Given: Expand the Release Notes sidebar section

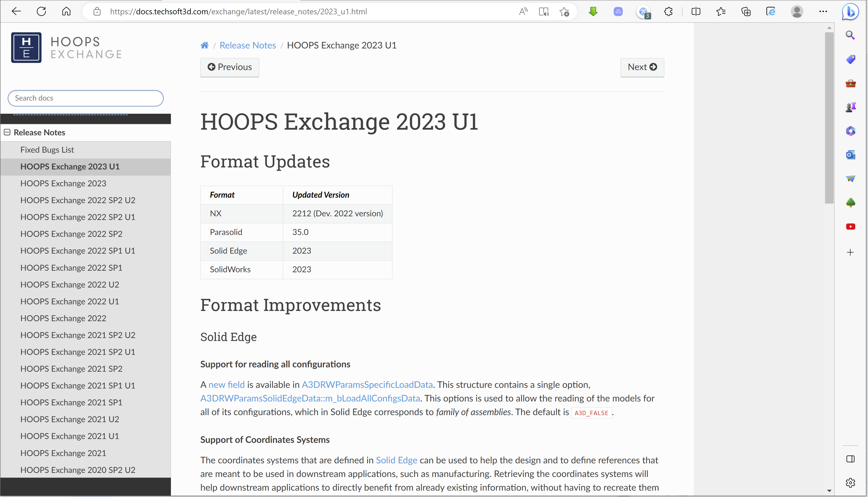Looking at the screenshot, I should tap(7, 132).
